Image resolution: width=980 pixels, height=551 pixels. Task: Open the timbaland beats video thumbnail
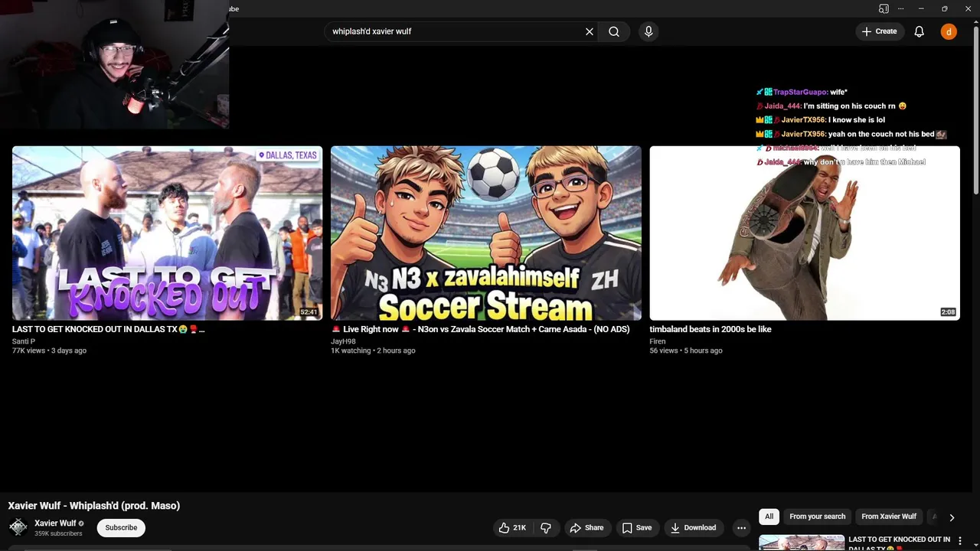tap(805, 233)
